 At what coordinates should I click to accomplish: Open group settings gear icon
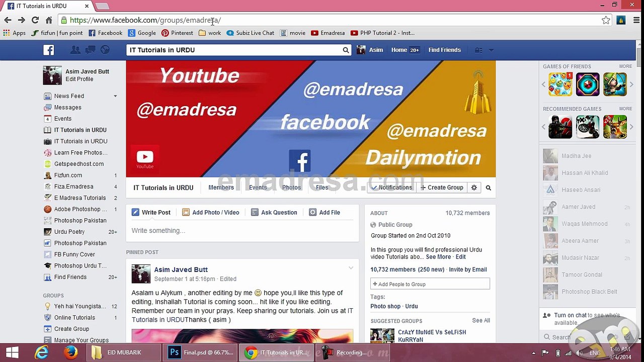pyautogui.click(x=474, y=188)
